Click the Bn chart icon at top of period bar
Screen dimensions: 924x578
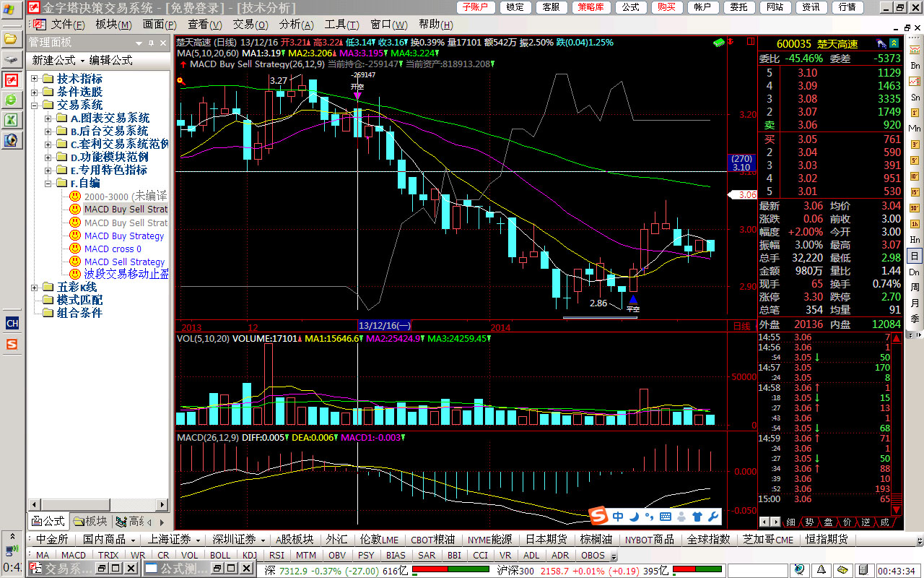click(x=915, y=66)
